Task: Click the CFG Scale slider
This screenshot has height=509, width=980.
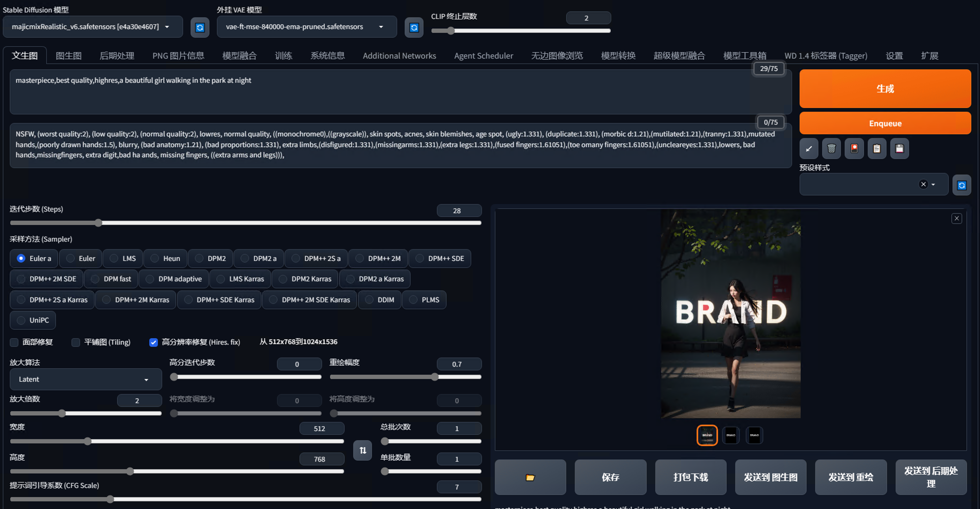Action: point(246,499)
